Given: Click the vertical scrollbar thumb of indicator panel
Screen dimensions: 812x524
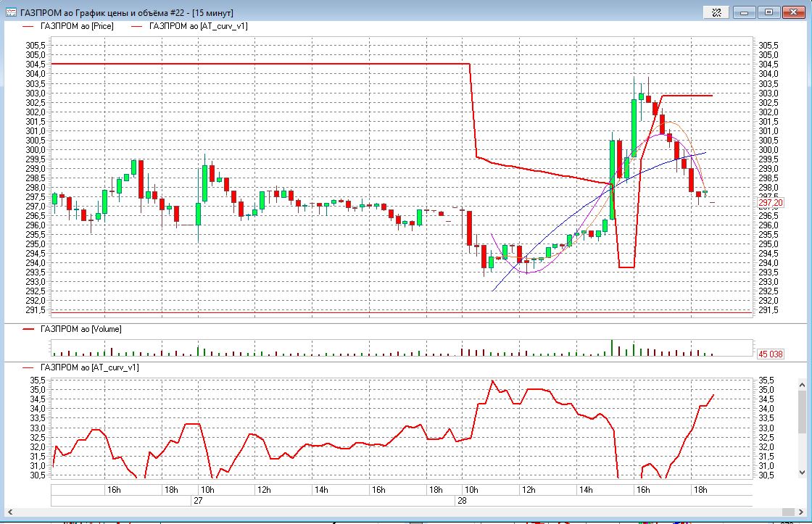Looking at the screenshot, I should [x=802, y=411].
